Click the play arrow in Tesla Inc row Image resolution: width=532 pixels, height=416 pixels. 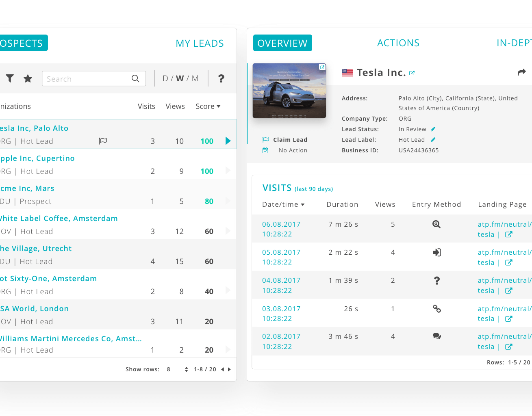point(228,141)
